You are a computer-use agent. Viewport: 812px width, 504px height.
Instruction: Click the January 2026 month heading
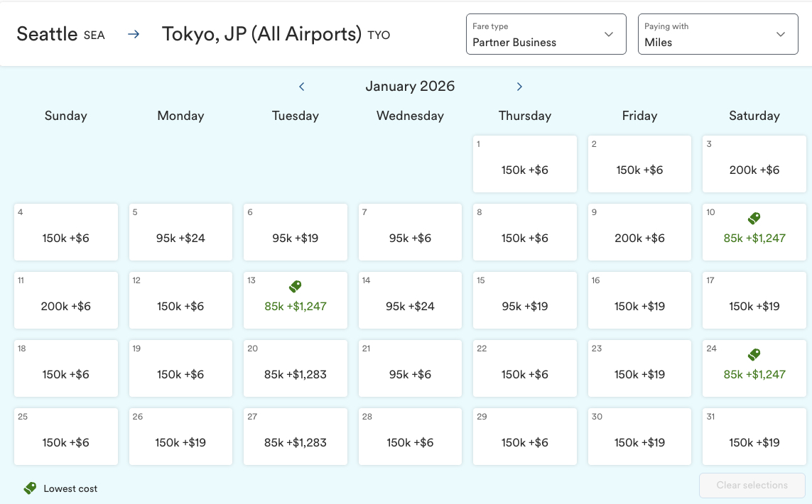point(410,86)
